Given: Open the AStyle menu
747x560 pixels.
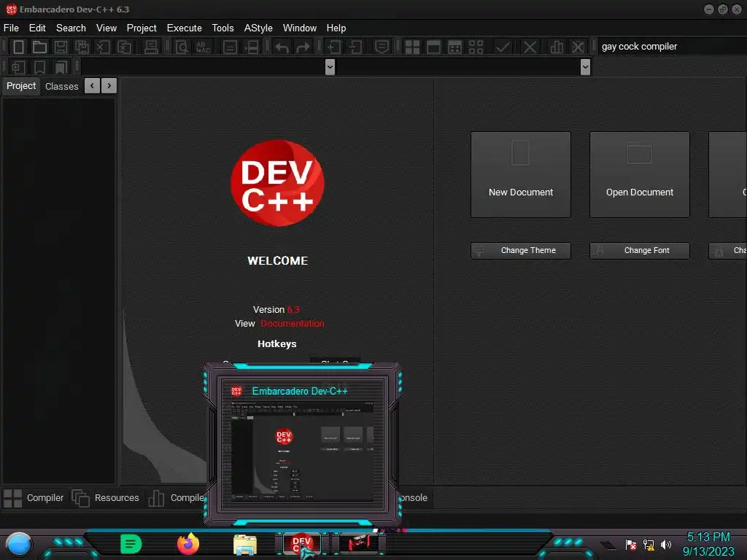Looking at the screenshot, I should pos(258,28).
